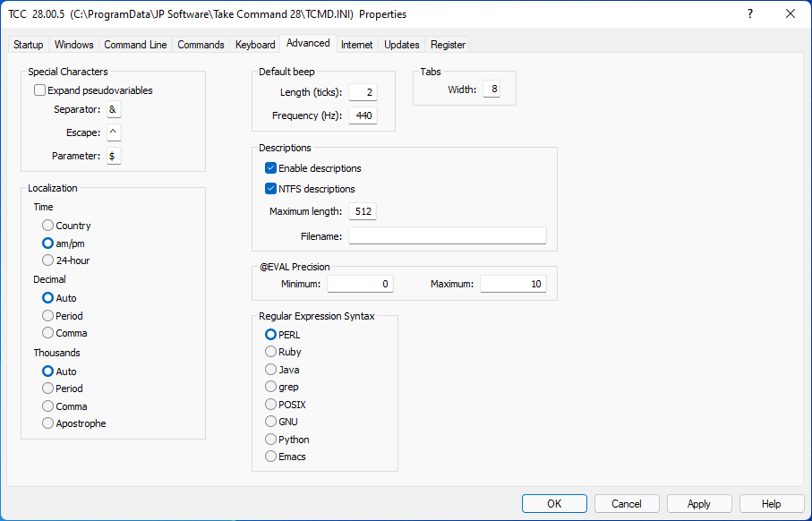
Task: Switch to the Windows tab
Action: (x=73, y=45)
